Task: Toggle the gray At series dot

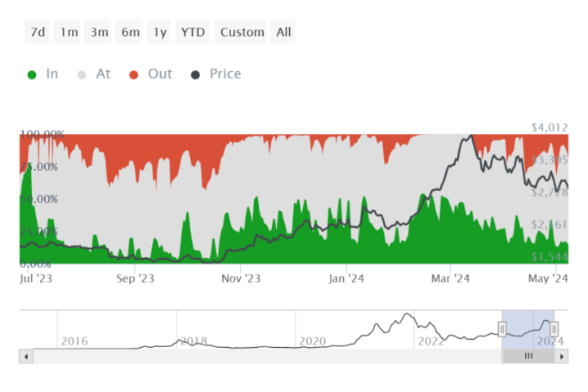Action: (82, 75)
